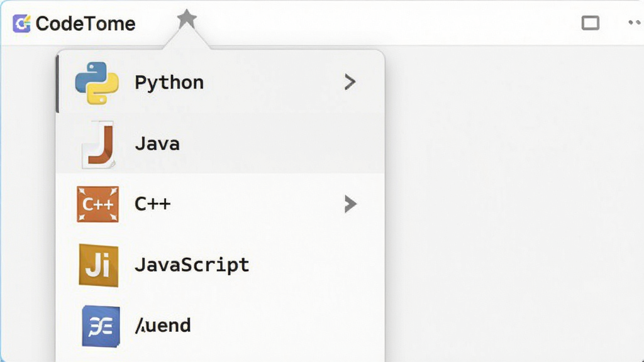
Task: Click the star favorites icon
Action: (187, 19)
